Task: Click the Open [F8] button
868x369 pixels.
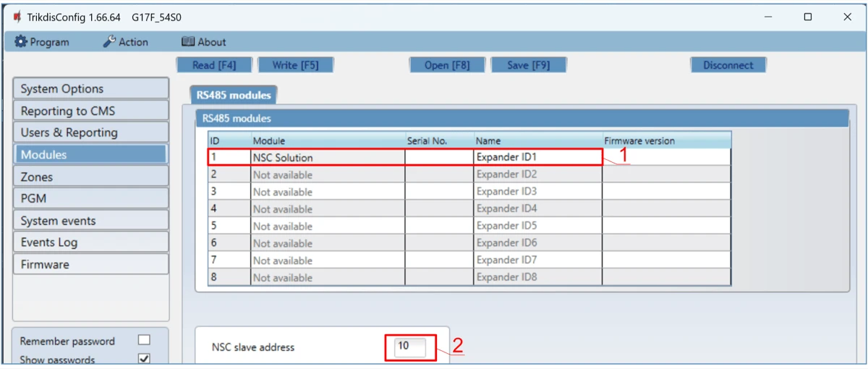Action: [x=446, y=65]
